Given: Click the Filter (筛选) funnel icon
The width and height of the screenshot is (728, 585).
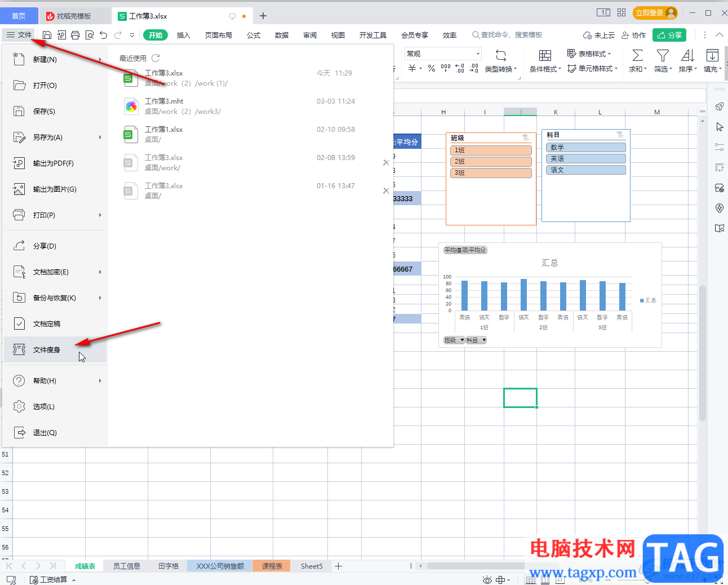Looking at the screenshot, I should pyautogui.click(x=663, y=55).
